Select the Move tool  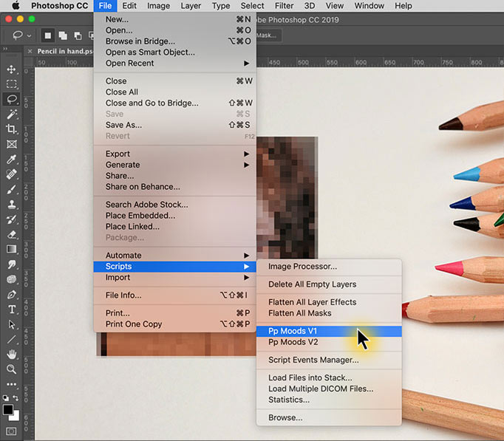point(12,69)
